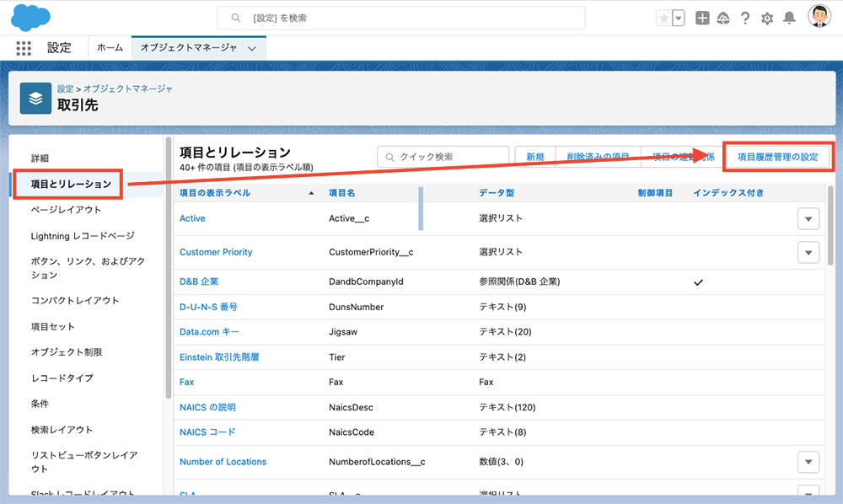843x504 pixels.
Task: Click the D&B 企業 indexed checkmark
Action: coord(698,282)
